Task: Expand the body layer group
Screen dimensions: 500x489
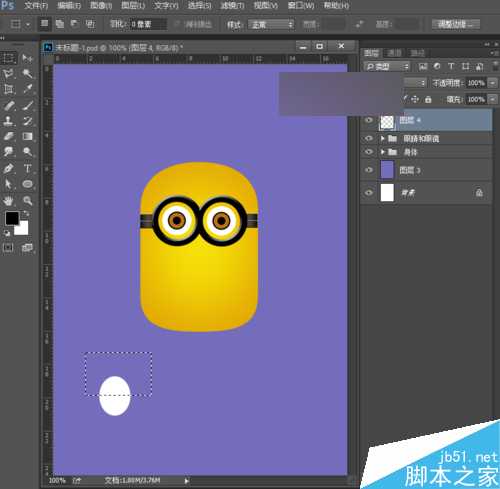Action: point(383,152)
